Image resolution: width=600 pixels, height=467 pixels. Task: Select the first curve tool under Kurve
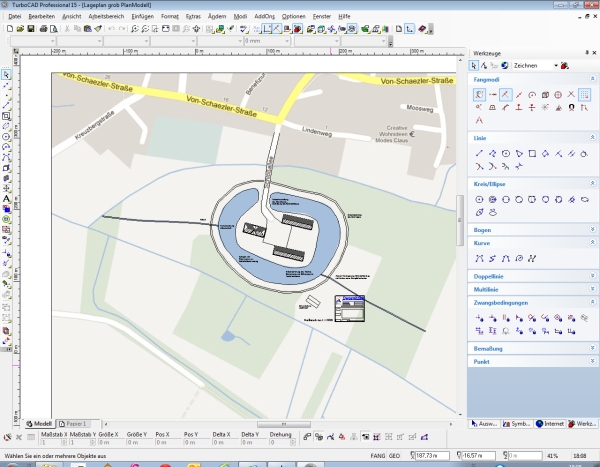[x=480, y=258]
